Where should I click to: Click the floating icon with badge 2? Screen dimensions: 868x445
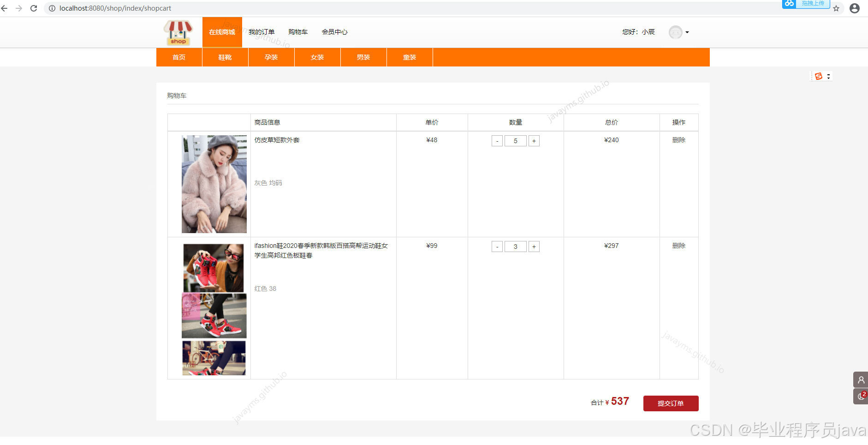[861, 396]
